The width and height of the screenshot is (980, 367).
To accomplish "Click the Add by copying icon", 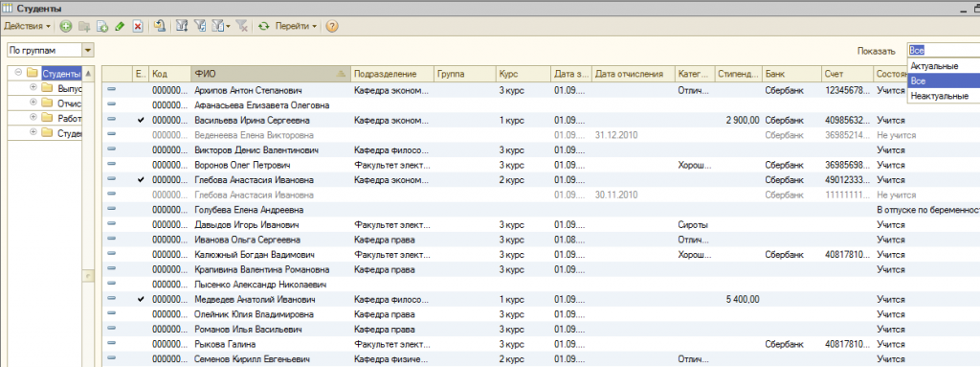I will pyautogui.click(x=102, y=26).
